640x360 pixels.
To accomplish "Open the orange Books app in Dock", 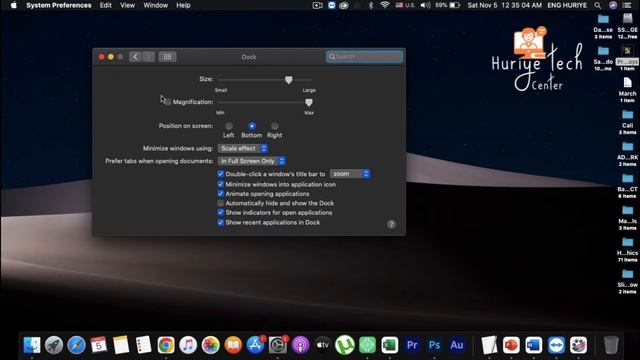I will (233, 345).
